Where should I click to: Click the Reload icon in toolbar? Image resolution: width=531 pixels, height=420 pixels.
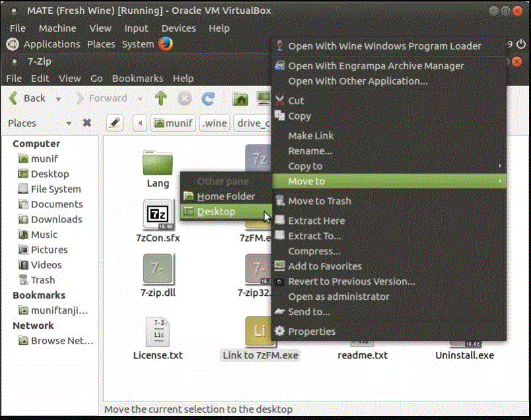click(x=208, y=98)
